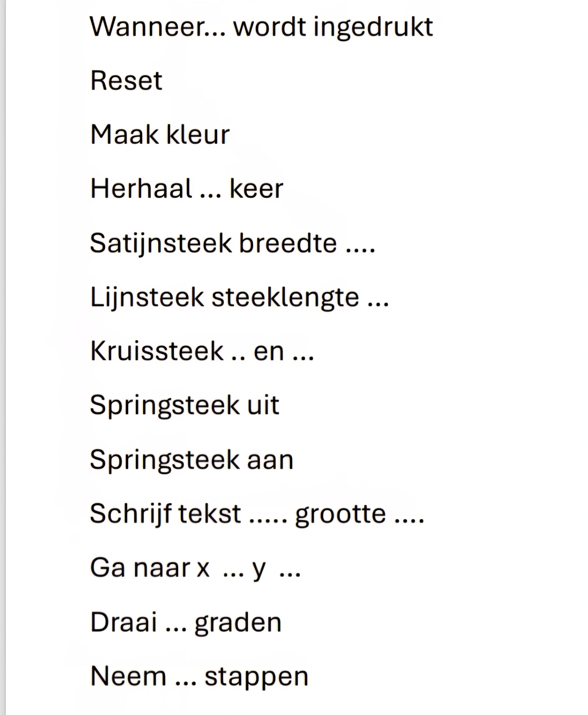
Task: Click the word "Kruissteek"
Action: [x=157, y=351]
